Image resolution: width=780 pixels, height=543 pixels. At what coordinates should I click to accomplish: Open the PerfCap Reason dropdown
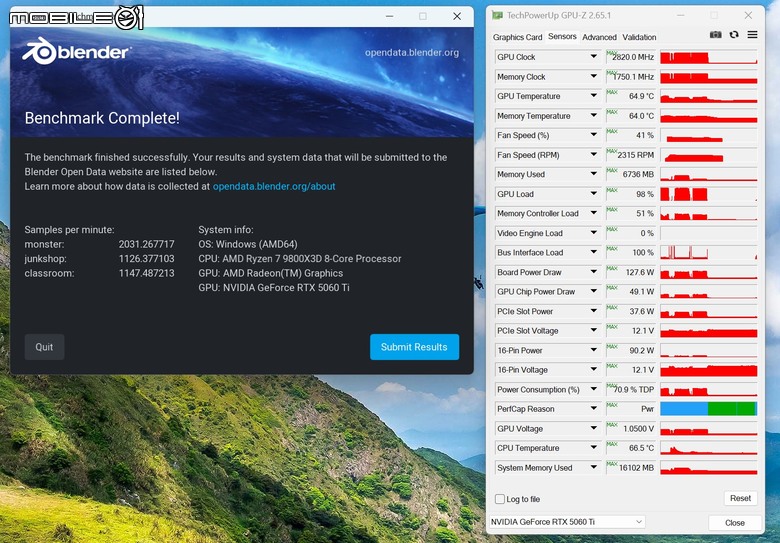[593, 409]
